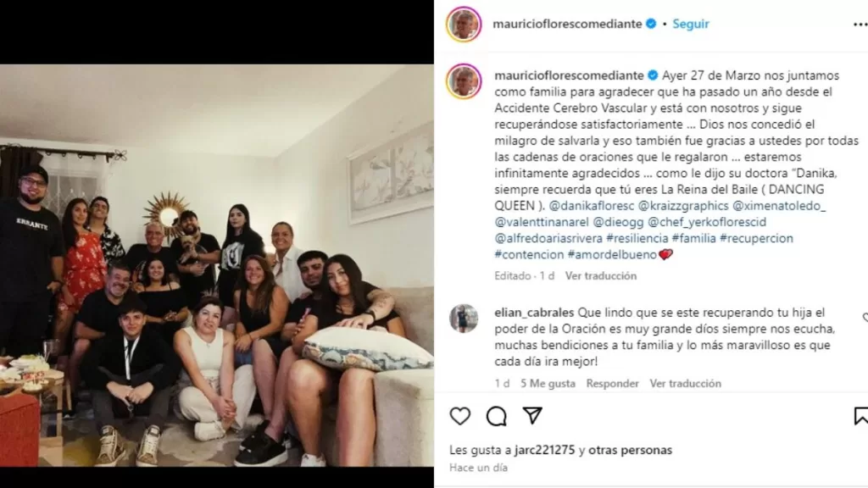The image size is (868, 488).
Task: Click the family group photo
Action: 217,265
